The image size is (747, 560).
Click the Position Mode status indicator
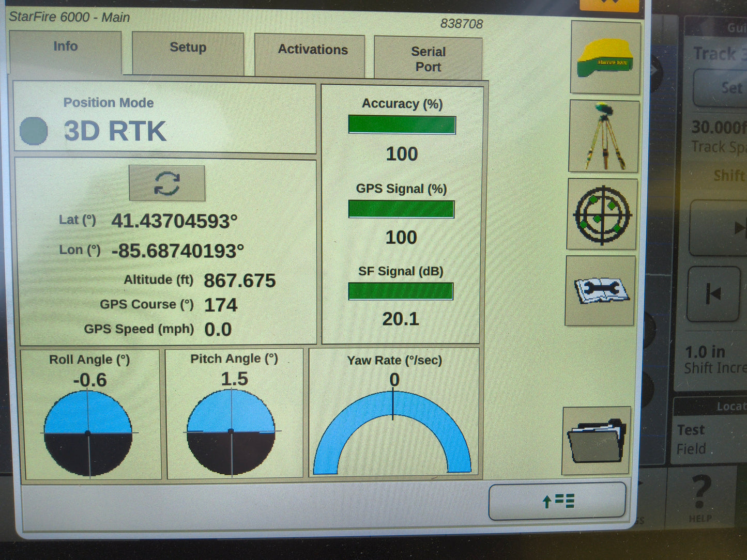[33, 130]
